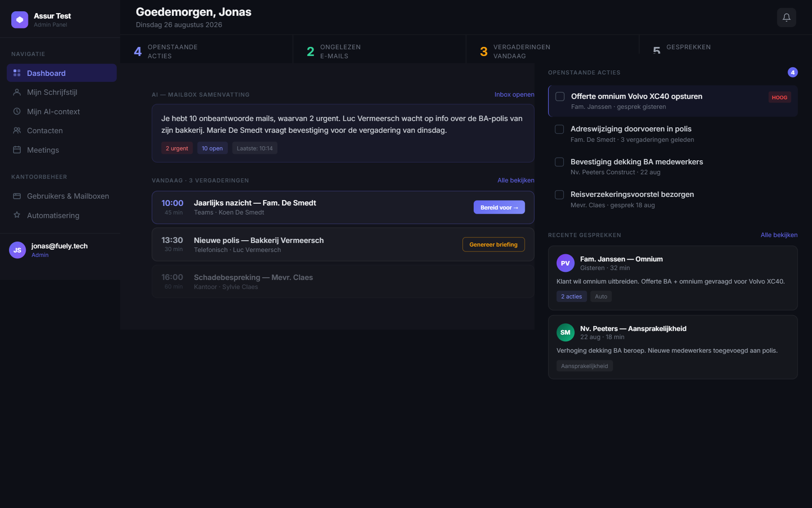Screen dimensions: 812x508
Task: Open the Vergaderingen Vandaag stat card
Action: tap(553, 49)
